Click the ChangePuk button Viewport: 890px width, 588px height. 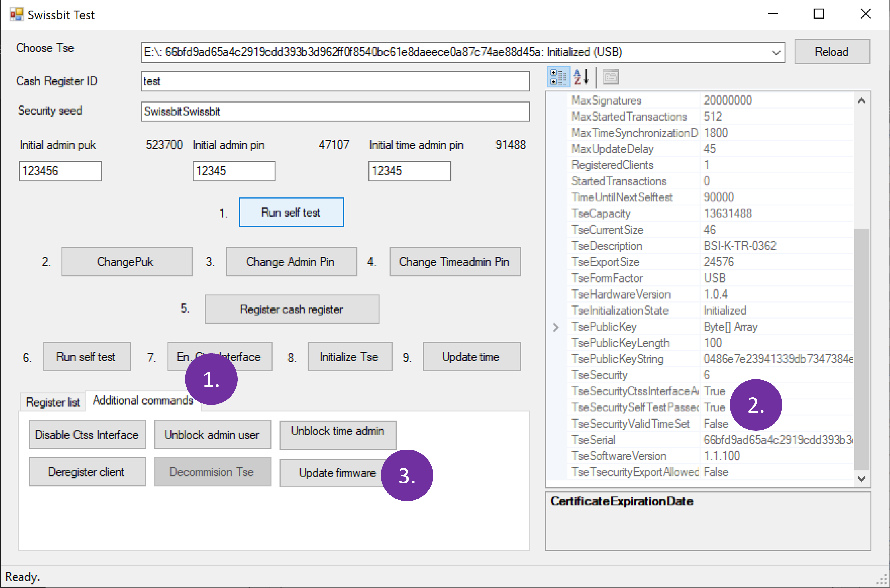tap(127, 262)
